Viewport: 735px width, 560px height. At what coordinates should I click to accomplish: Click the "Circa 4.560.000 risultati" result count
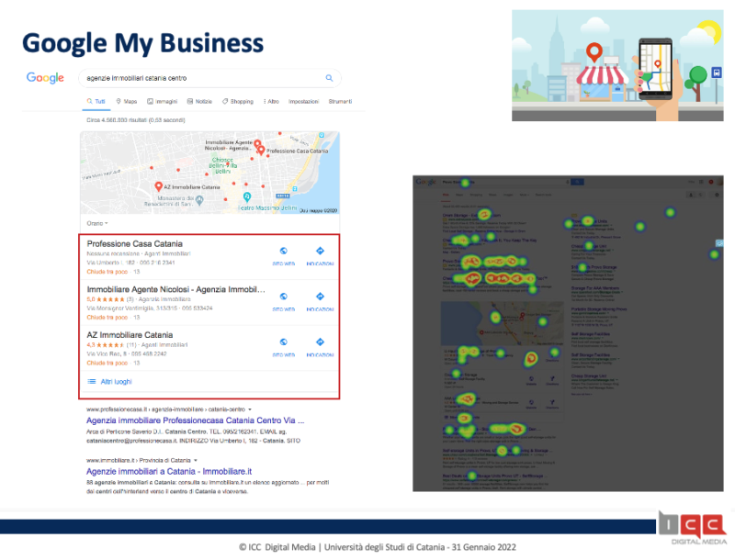pos(136,120)
